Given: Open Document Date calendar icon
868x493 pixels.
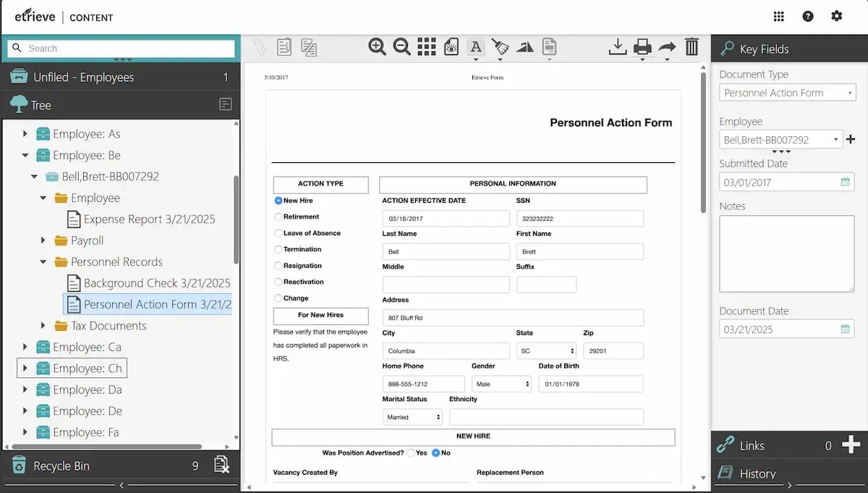Looking at the screenshot, I should (845, 329).
